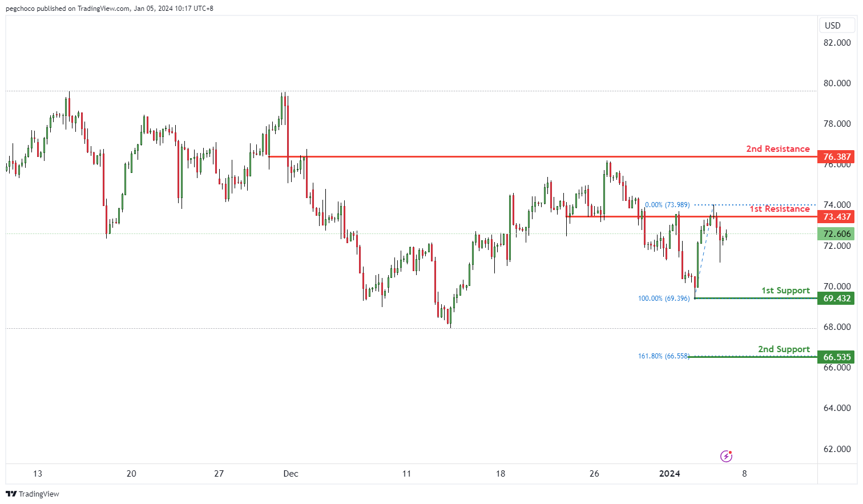The height and width of the screenshot is (504, 863).
Task: Click the 2nd Support text label
Action: 784,349
